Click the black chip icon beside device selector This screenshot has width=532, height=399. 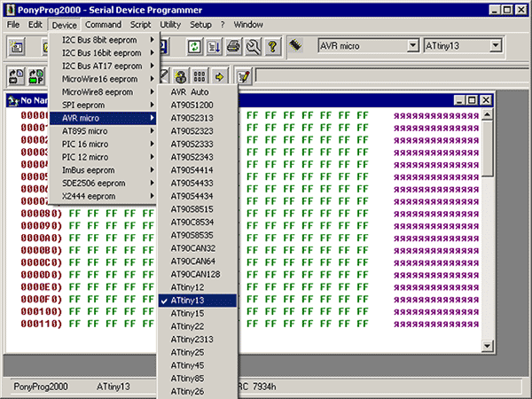click(295, 45)
